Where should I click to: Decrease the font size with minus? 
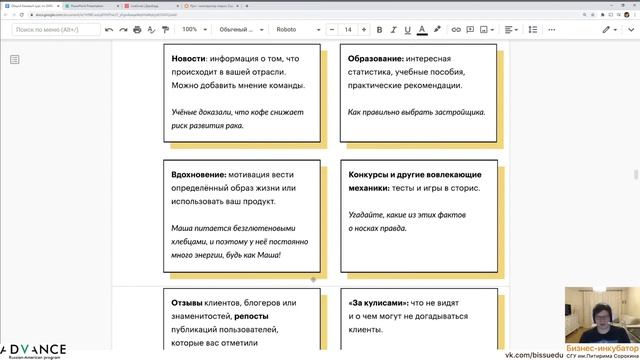point(332,30)
